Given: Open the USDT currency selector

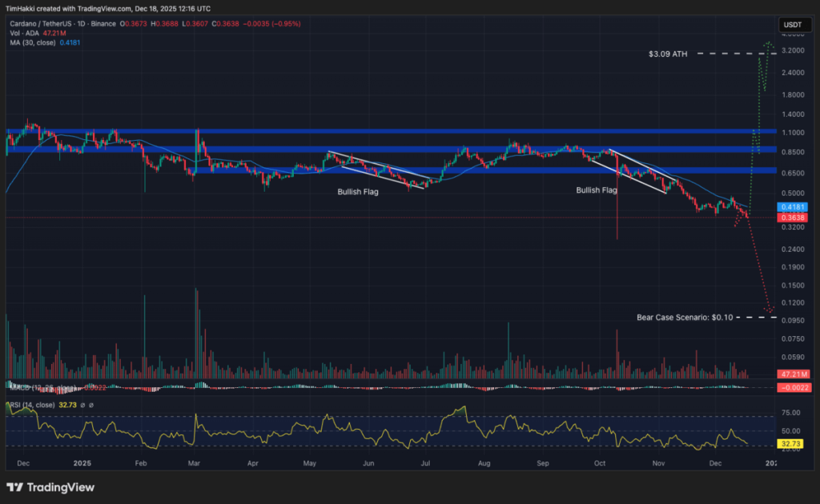Looking at the screenshot, I should (x=795, y=25).
